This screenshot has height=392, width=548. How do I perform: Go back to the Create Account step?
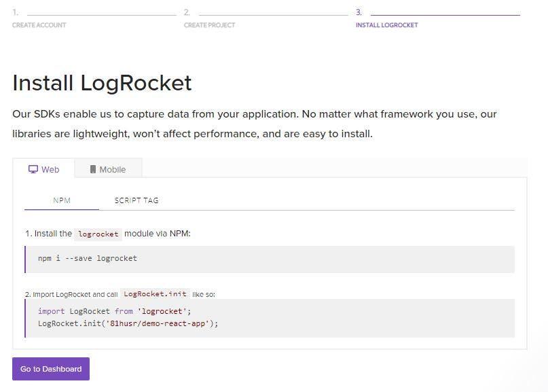[39, 25]
